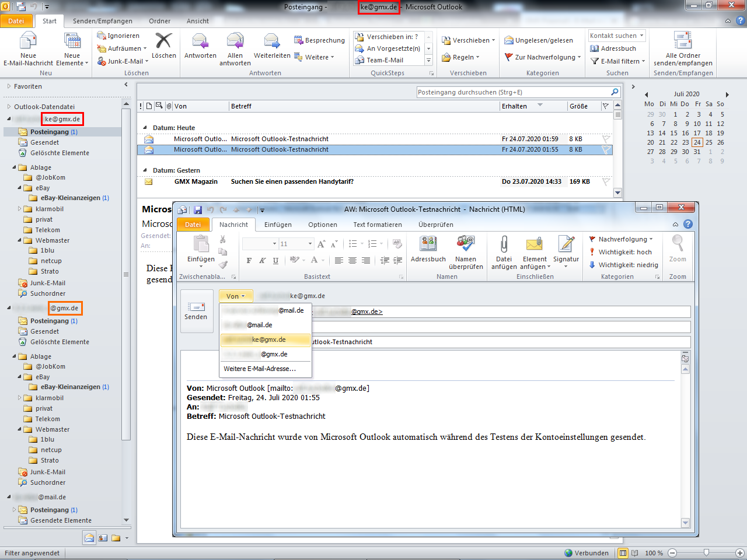This screenshot has width=747, height=560.
Task: Attach a file using Datei anfügen
Action: tap(503, 252)
